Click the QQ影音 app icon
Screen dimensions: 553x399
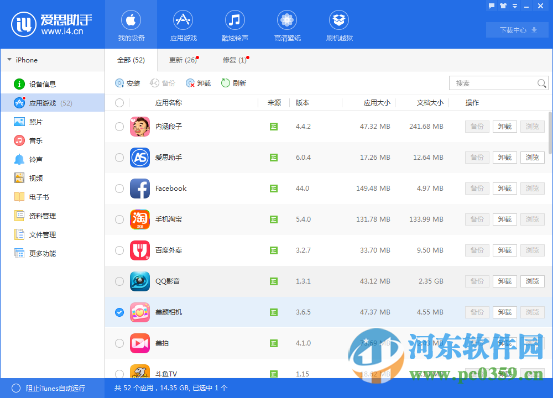point(140,281)
